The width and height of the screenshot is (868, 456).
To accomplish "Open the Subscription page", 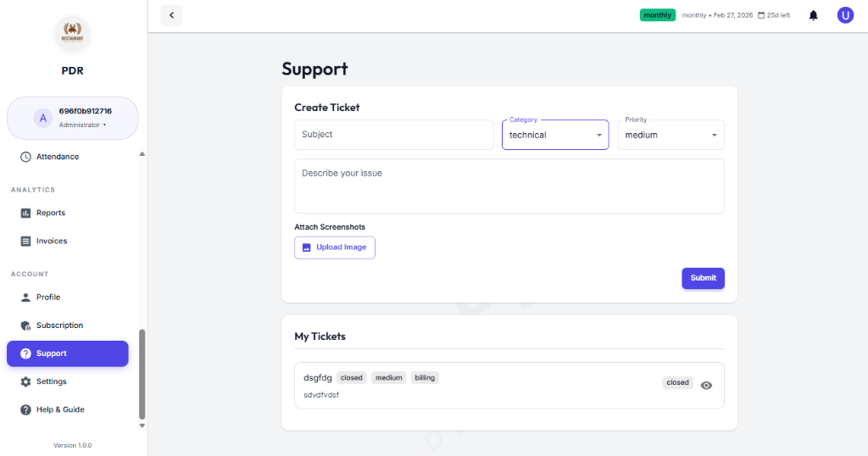I will pyautogui.click(x=68, y=325).
